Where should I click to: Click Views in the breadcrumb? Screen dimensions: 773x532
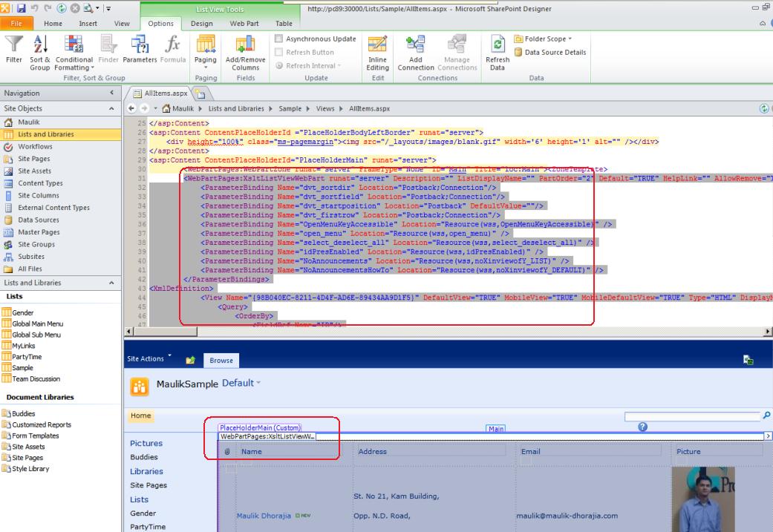(x=325, y=108)
